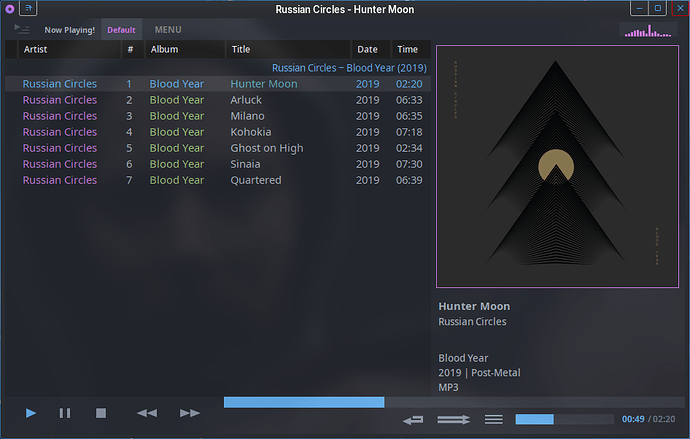The width and height of the screenshot is (690, 439).
Task: Sort by the Time column header
Action: pyautogui.click(x=411, y=49)
